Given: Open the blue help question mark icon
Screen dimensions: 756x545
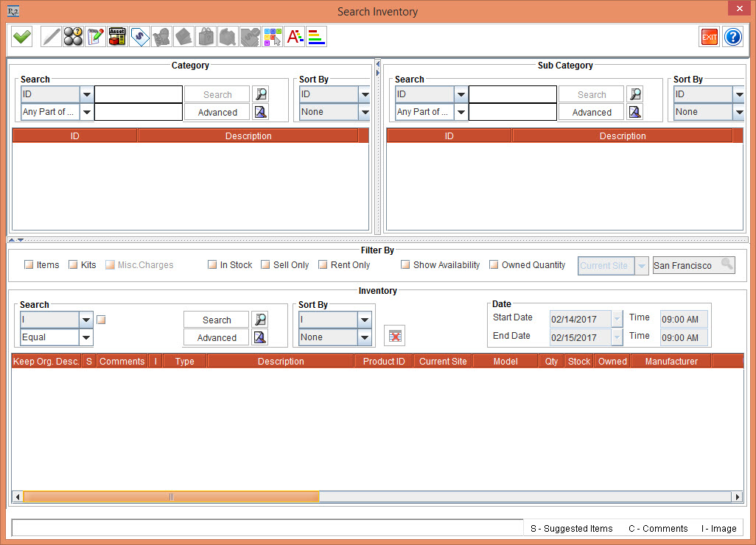Looking at the screenshot, I should click(x=732, y=37).
